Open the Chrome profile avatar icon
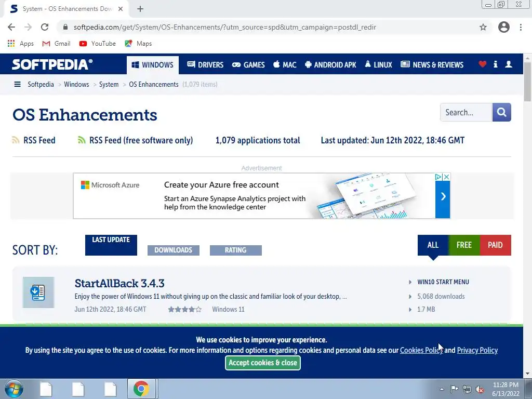532x399 pixels. 504,27
